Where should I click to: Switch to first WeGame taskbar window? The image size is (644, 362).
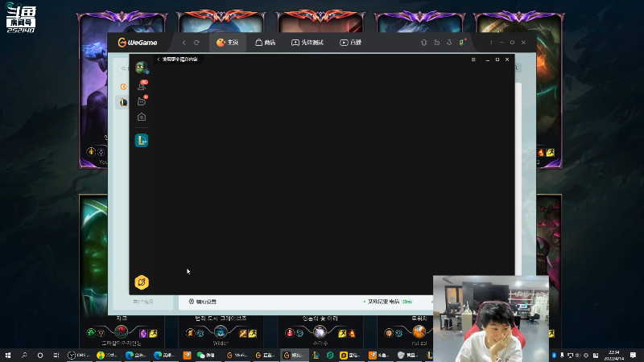(237, 355)
